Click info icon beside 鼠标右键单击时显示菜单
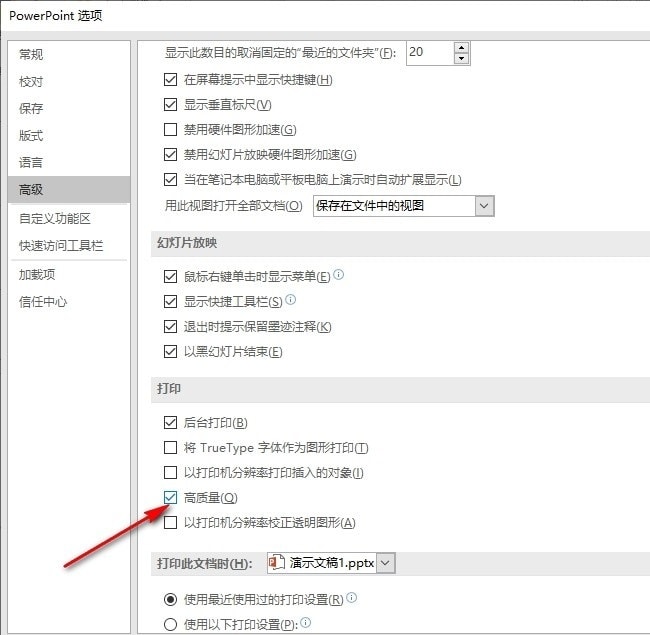The width and height of the screenshot is (650, 635). click(x=338, y=275)
